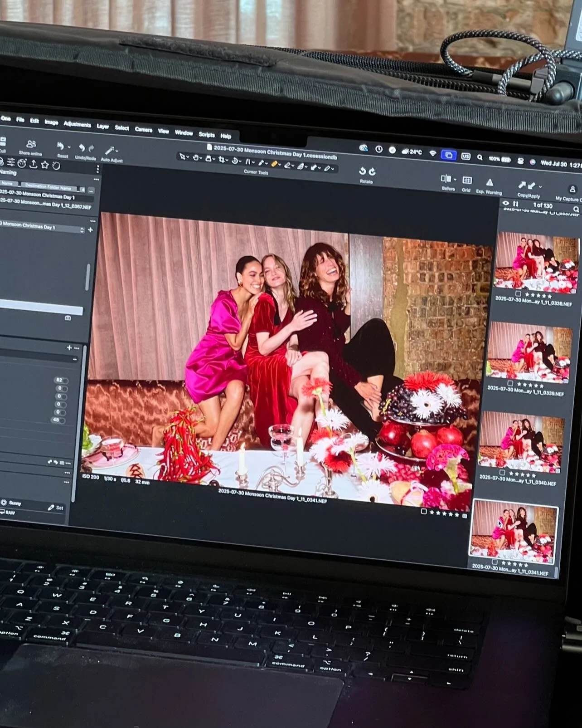This screenshot has width=582, height=728.
Task: Tick checkbox under thumbnail 0338.NEF
Action: pyautogui.click(x=518, y=294)
